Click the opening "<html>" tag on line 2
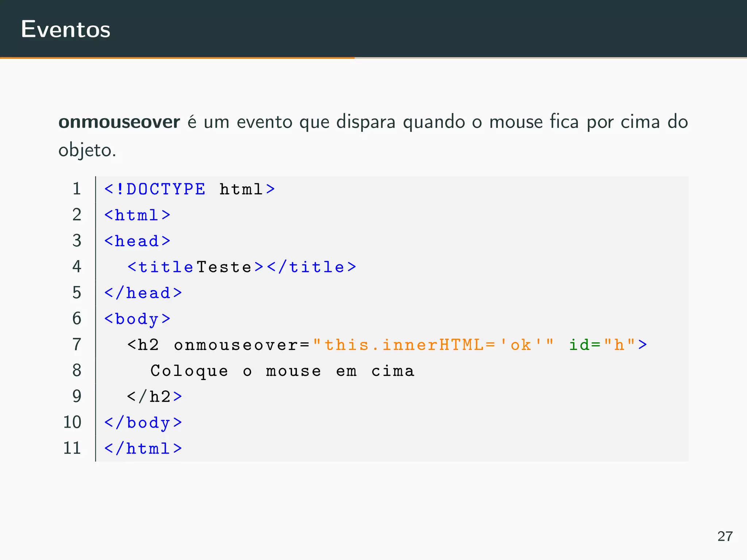The width and height of the screenshot is (747, 560). (x=137, y=215)
